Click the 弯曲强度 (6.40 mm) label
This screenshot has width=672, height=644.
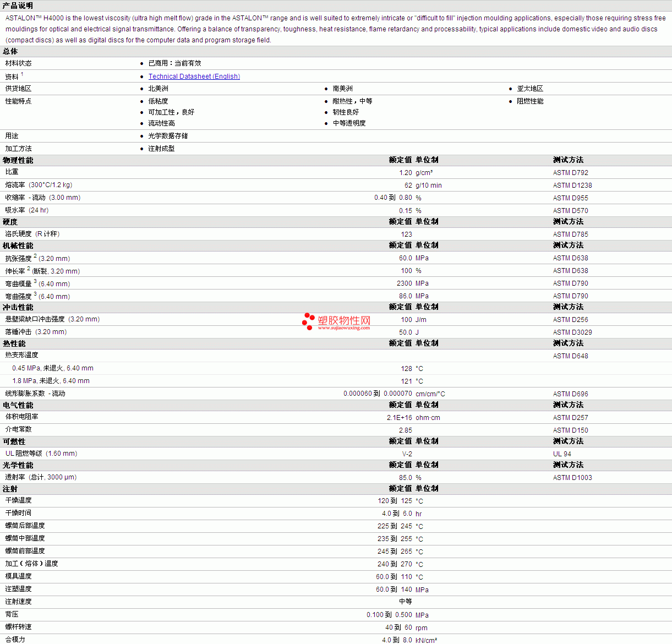pos(37,296)
